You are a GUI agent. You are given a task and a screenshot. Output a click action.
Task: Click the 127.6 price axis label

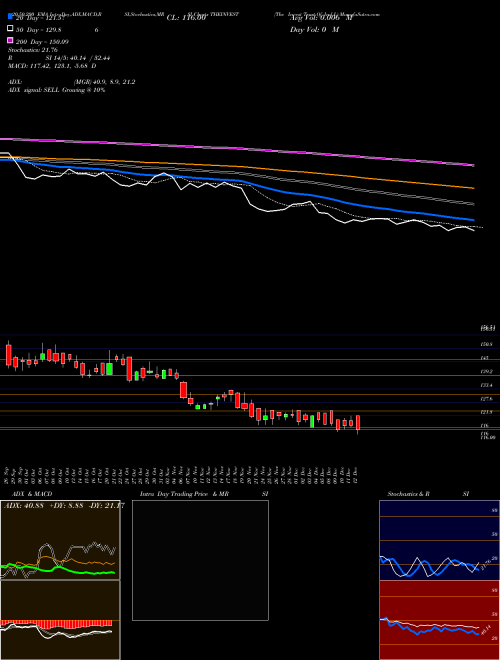(487, 399)
